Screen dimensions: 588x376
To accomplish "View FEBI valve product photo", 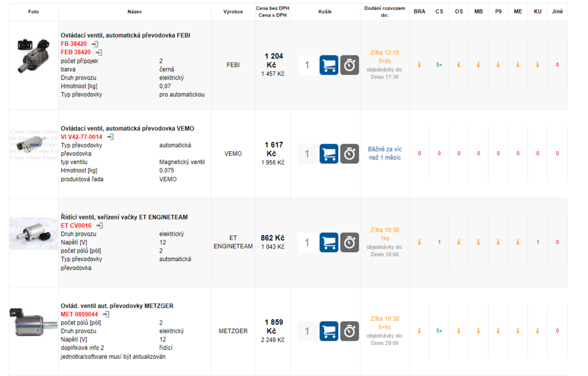I will point(34,55).
